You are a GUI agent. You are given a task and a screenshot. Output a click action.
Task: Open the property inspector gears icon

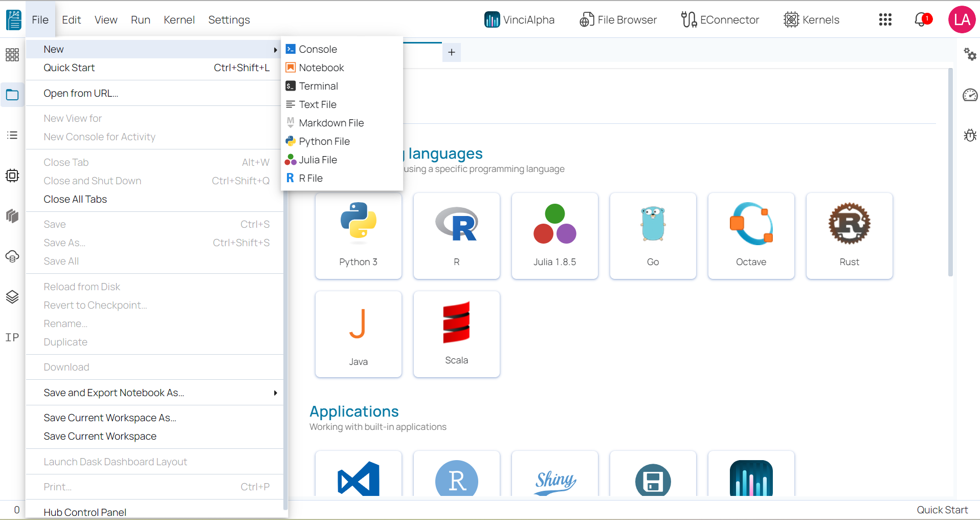[x=970, y=54]
